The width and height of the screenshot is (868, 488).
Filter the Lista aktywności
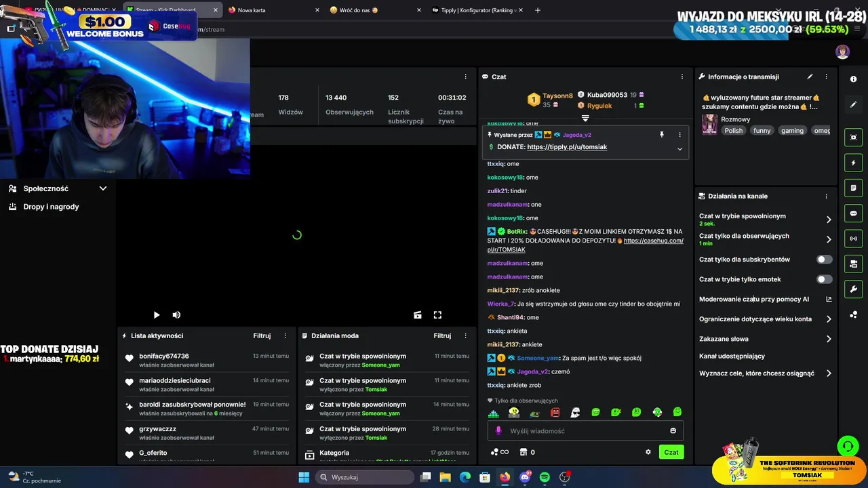click(262, 335)
